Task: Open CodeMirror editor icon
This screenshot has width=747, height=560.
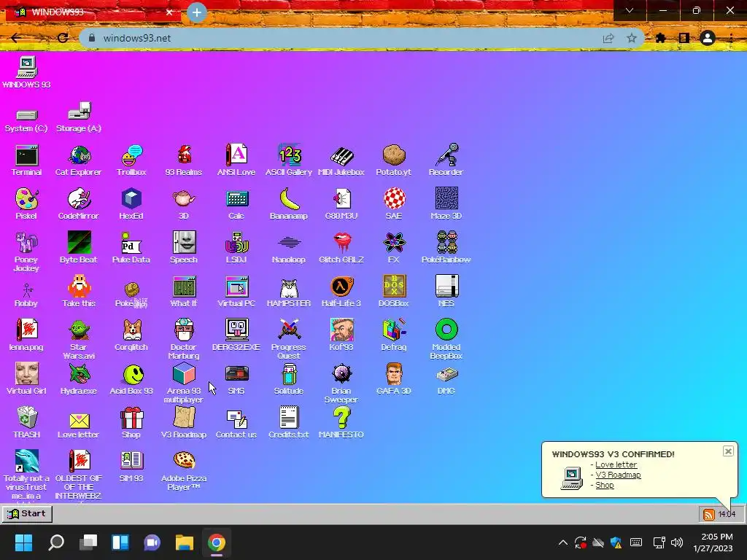Action: click(x=79, y=204)
